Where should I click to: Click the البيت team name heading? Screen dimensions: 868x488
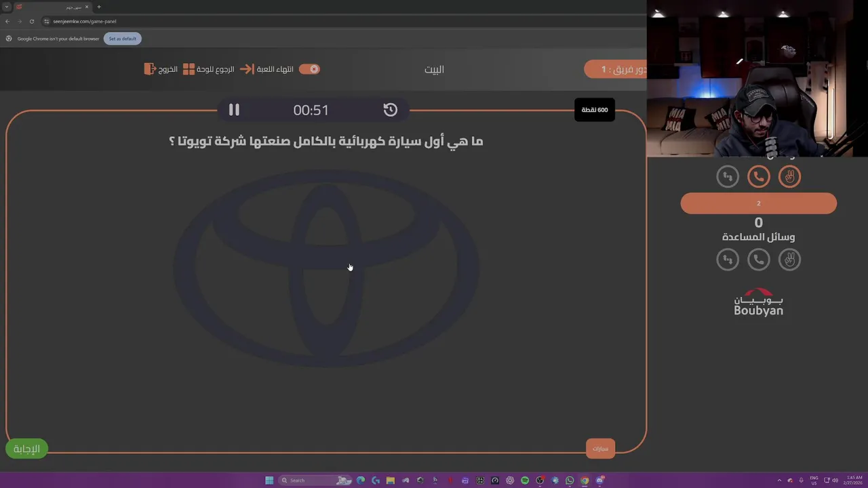coord(434,69)
